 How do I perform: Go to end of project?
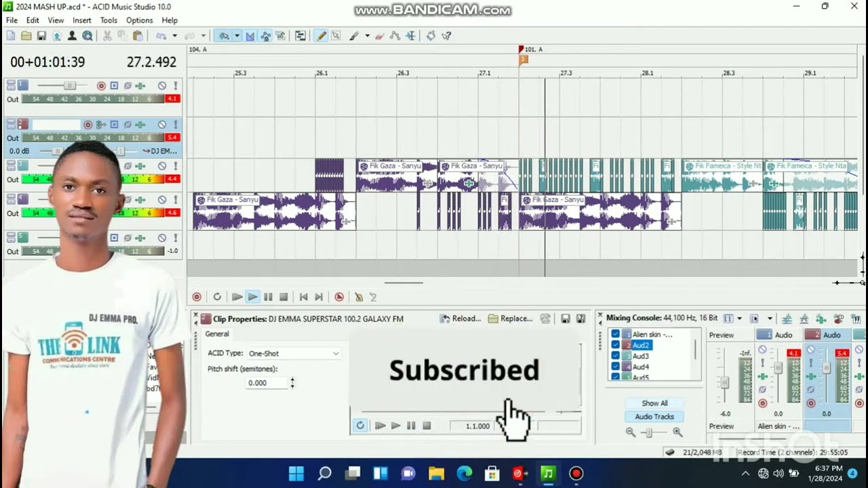click(319, 297)
